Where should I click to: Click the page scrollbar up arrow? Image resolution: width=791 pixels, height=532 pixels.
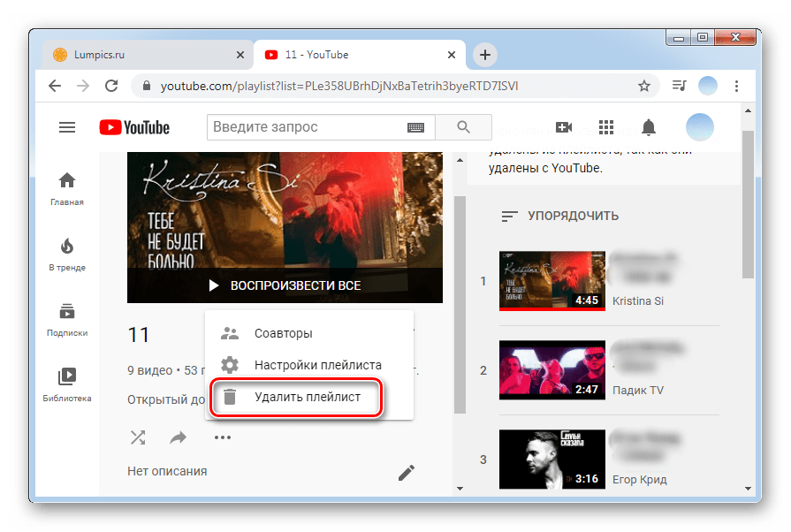click(748, 110)
